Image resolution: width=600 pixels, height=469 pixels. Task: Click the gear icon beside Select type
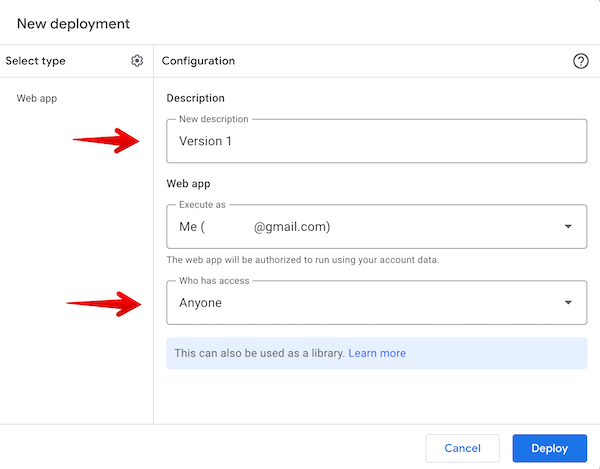pos(137,61)
